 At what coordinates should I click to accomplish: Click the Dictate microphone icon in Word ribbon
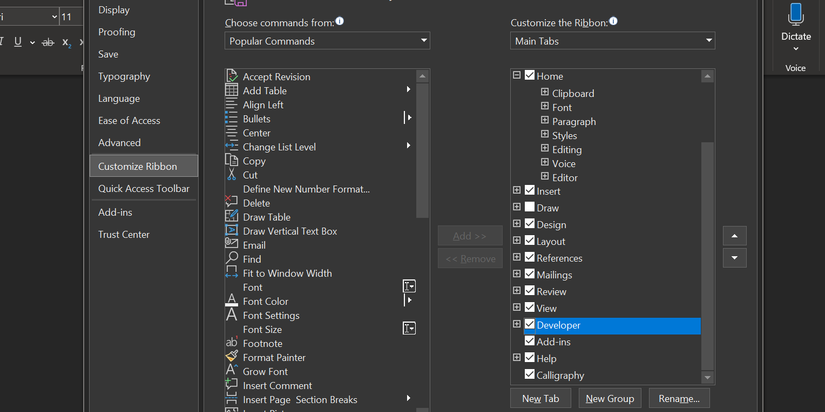click(796, 14)
